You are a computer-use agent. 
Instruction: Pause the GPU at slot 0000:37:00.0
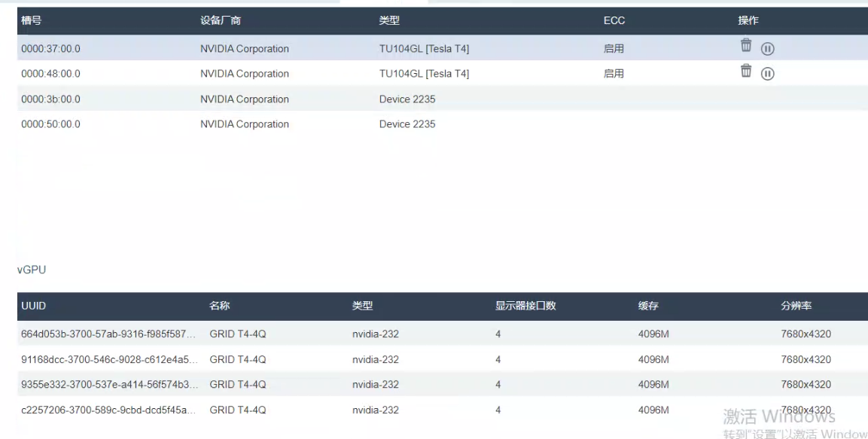pyautogui.click(x=767, y=49)
